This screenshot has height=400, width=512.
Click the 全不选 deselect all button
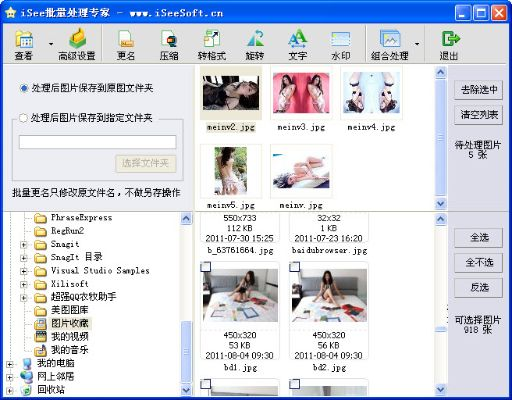[478, 263]
